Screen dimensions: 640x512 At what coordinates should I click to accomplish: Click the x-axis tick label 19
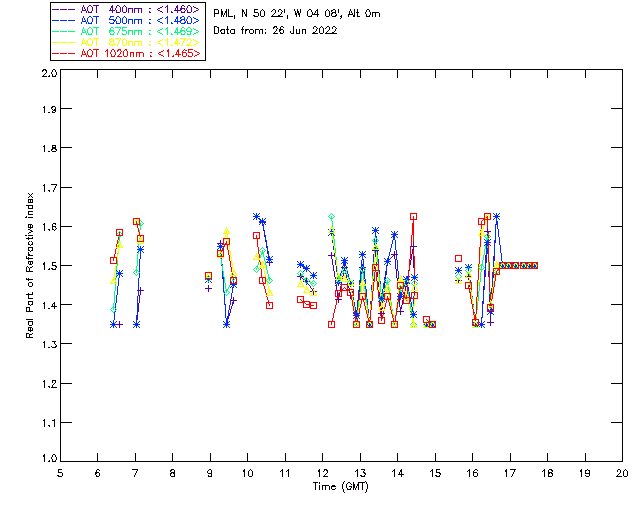[x=585, y=473]
